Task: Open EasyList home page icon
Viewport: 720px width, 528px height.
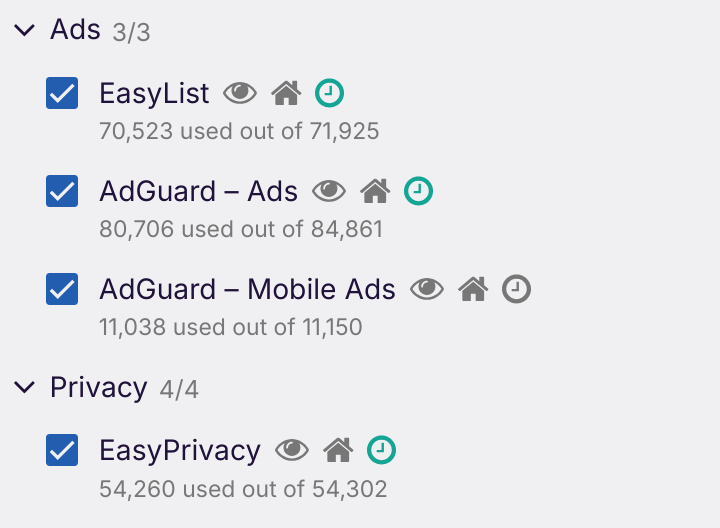Action: (x=286, y=93)
